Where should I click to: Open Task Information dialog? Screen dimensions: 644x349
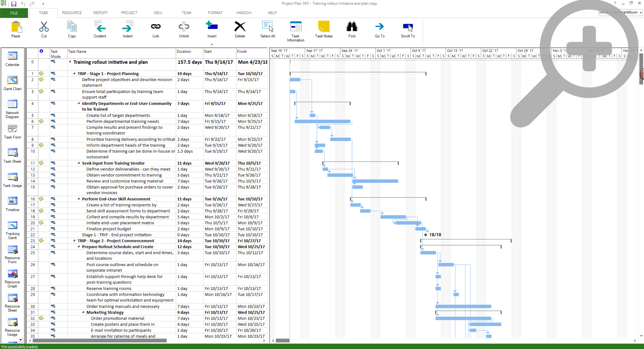pyautogui.click(x=296, y=26)
